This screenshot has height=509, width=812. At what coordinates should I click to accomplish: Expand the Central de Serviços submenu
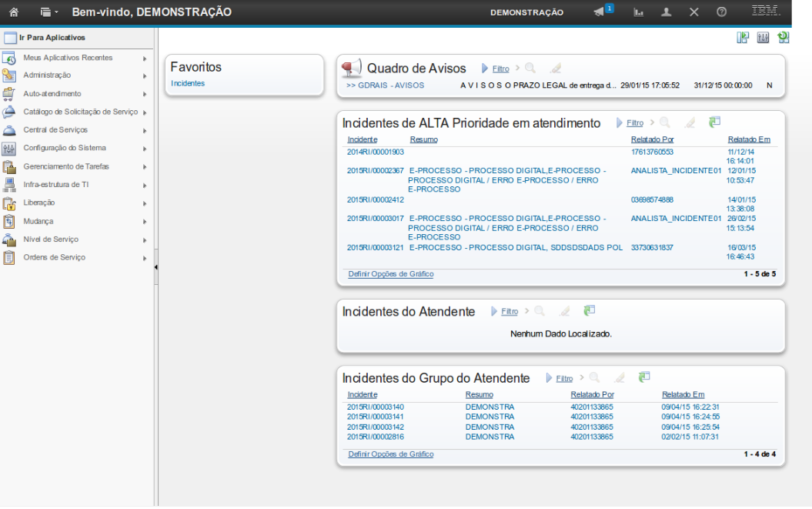(145, 131)
